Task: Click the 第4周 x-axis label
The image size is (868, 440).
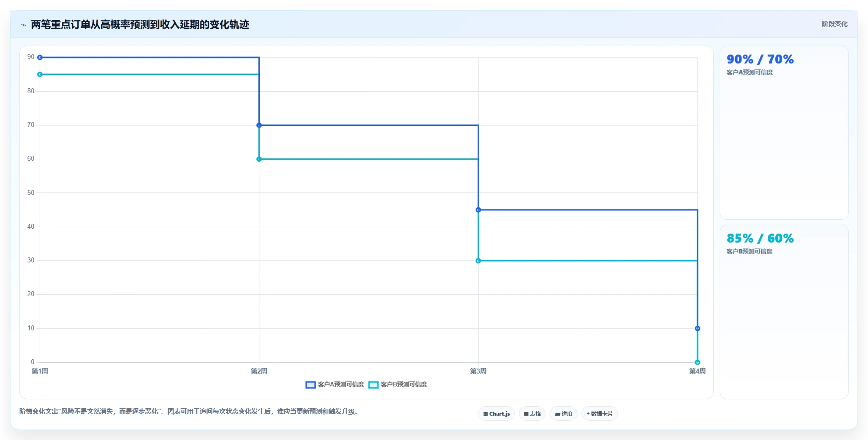Action: click(697, 371)
